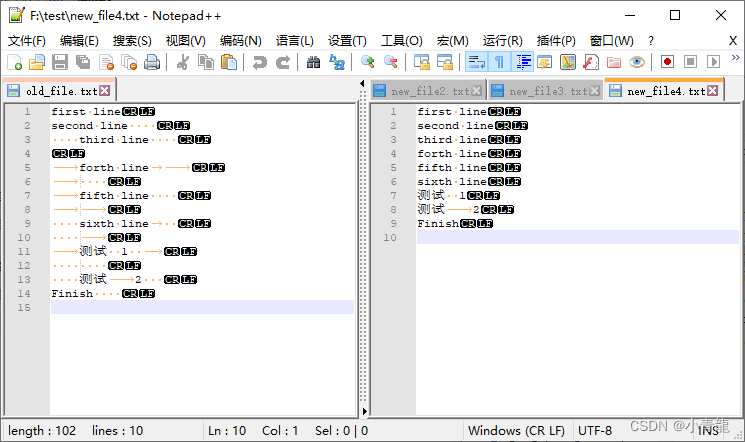Start macro recording with red dot
Image resolution: width=745 pixels, height=442 pixels.
tap(667, 62)
